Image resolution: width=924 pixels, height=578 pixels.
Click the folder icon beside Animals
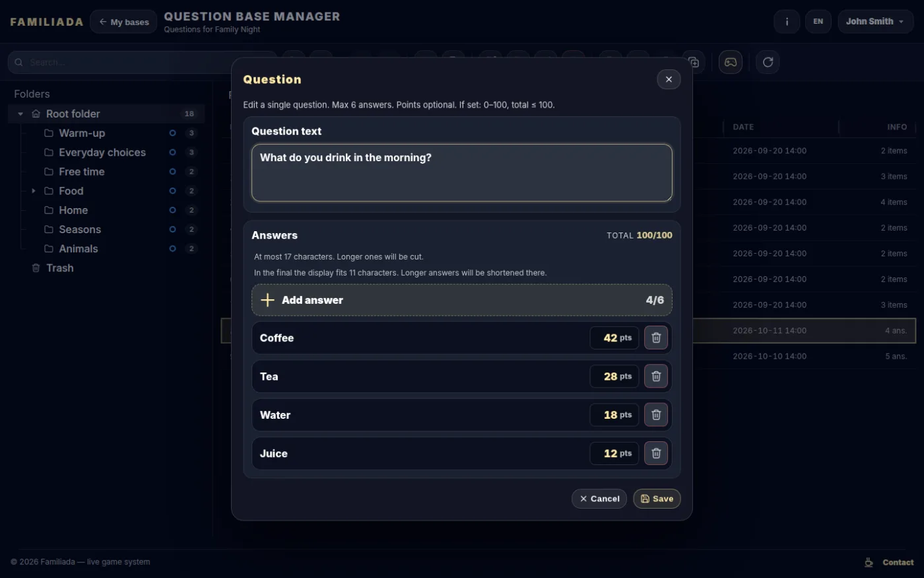(x=48, y=248)
